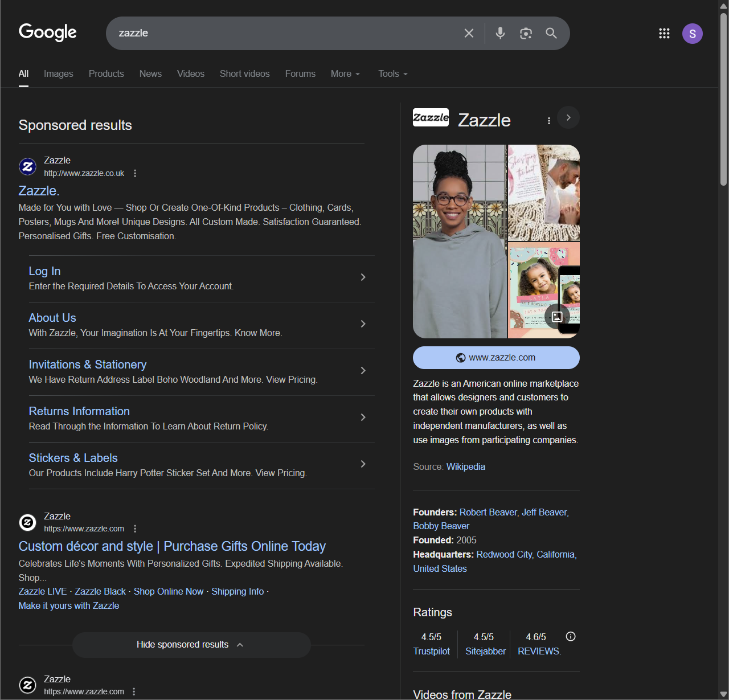This screenshot has height=700, width=729.
Task: Open 'Make it yours with Zazzle' link
Action: point(69,605)
